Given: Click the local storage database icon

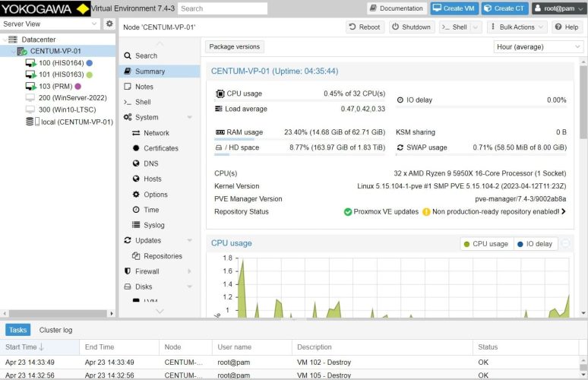Looking at the screenshot, I should 30,122.
